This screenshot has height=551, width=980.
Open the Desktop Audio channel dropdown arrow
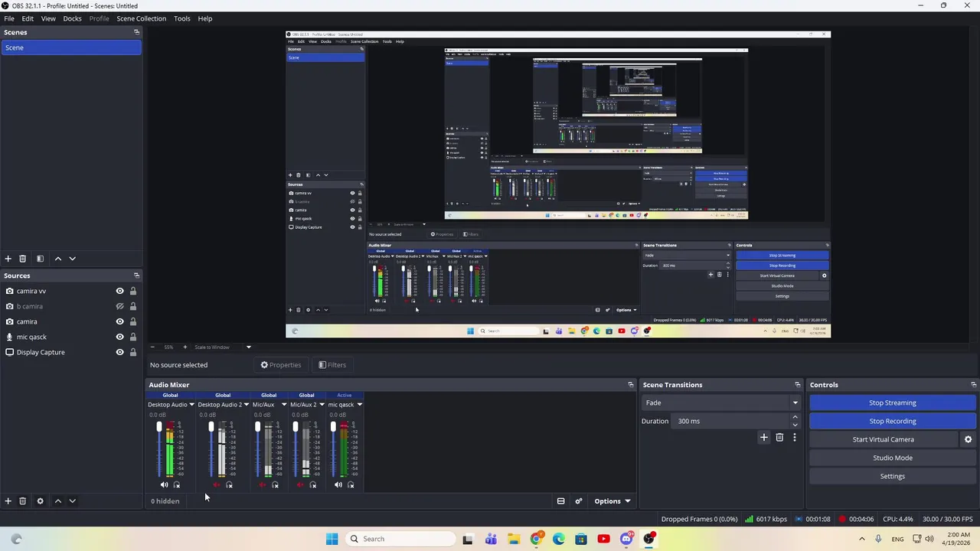[x=191, y=405]
